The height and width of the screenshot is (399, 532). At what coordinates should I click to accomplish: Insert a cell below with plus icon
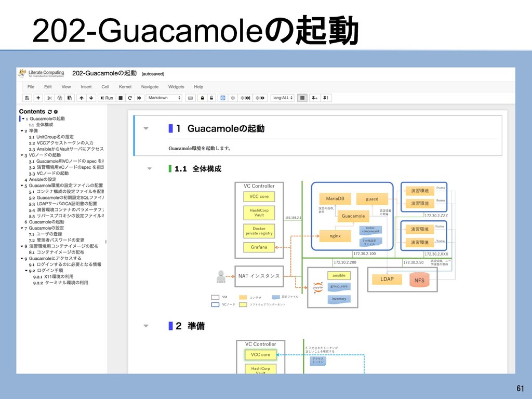[38, 98]
